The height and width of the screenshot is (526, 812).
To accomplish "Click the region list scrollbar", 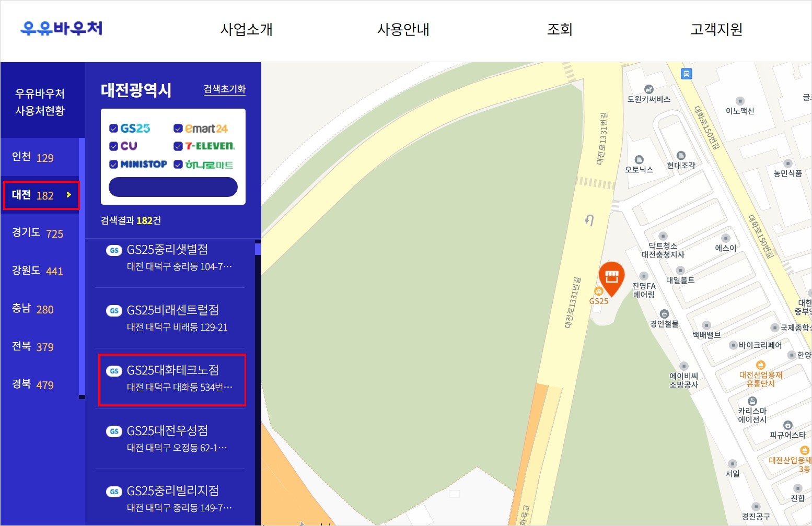I will (x=82, y=266).
